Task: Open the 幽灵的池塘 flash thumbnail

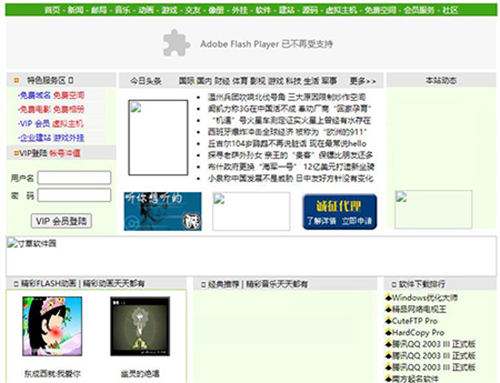Action: [x=140, y=326]
